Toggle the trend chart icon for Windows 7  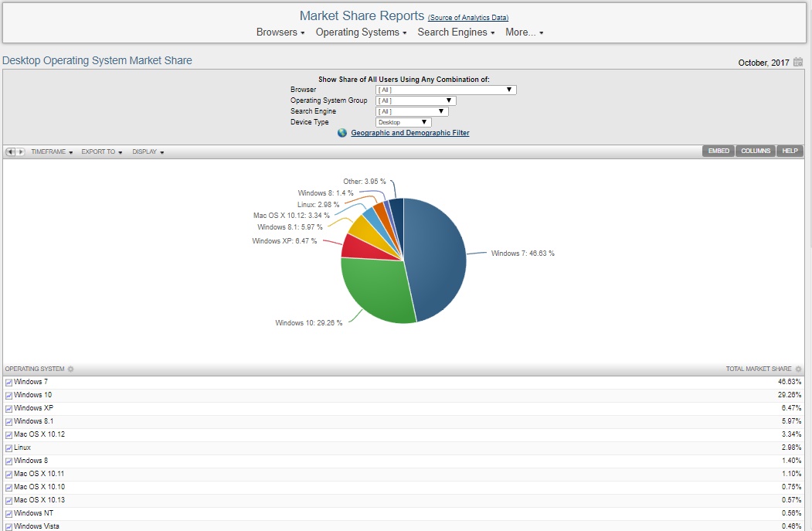[8, 383]
